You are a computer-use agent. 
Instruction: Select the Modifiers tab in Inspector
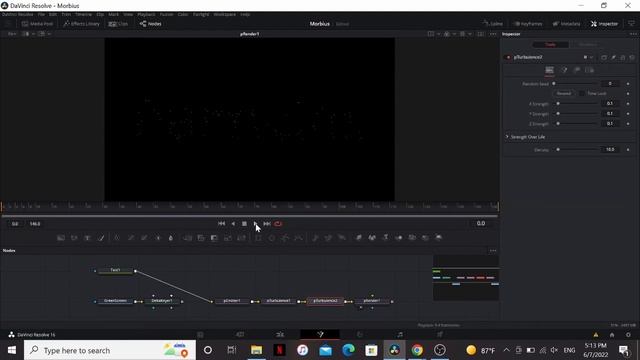587,44
